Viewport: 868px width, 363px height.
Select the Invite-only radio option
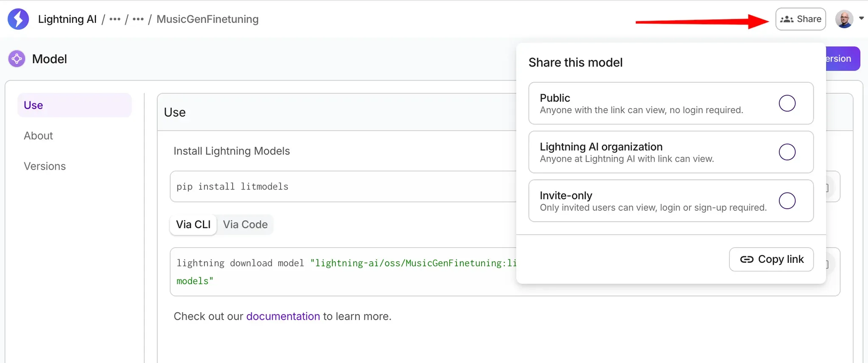click(x=787, y=201)
